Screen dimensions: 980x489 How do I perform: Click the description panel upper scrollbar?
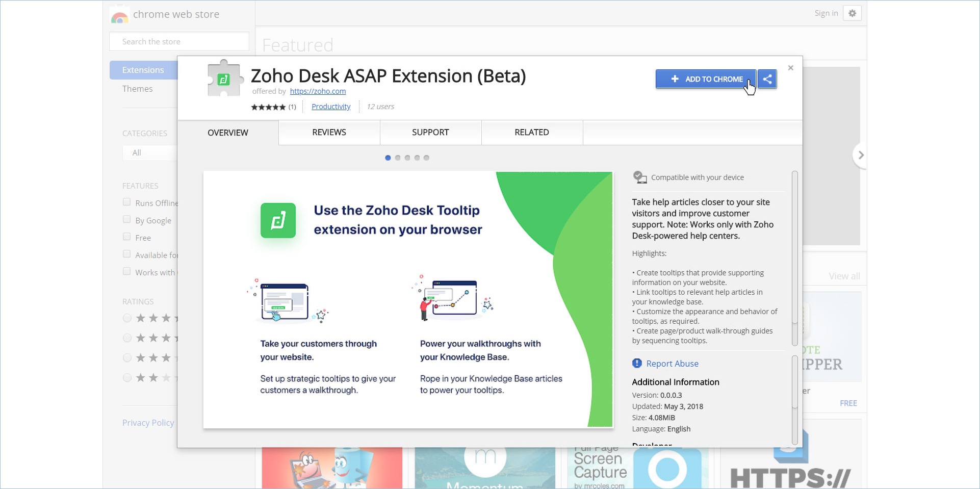pyautogui.click(x=794, y=258)
